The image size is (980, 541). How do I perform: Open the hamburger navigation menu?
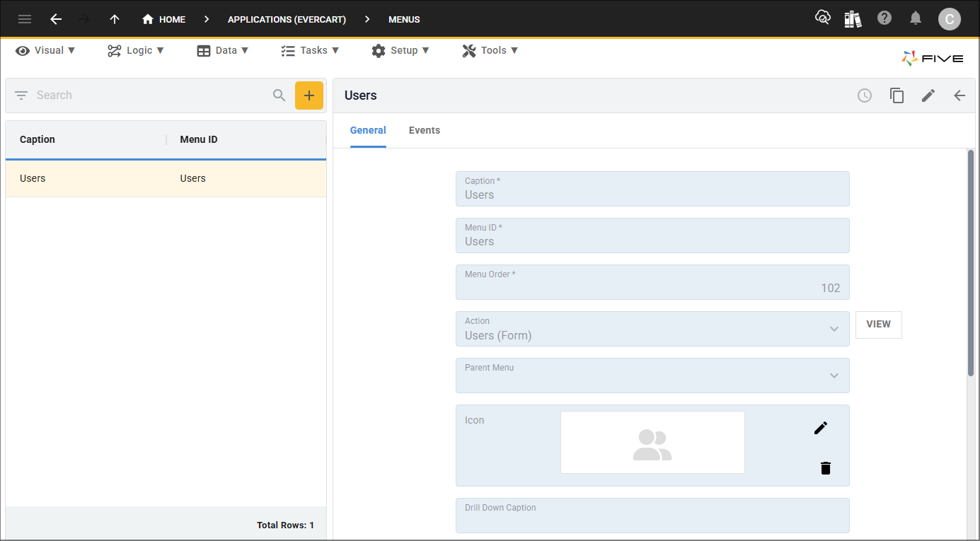pyautogui.click(x=25, y=19)
